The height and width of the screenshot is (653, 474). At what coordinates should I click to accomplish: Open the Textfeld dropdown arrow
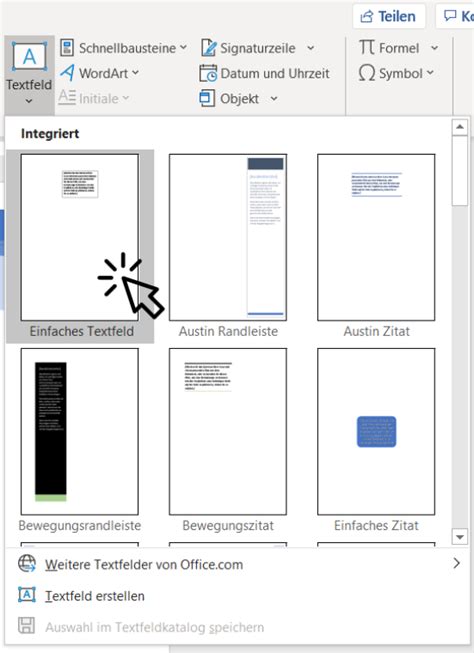click(29, 101)
